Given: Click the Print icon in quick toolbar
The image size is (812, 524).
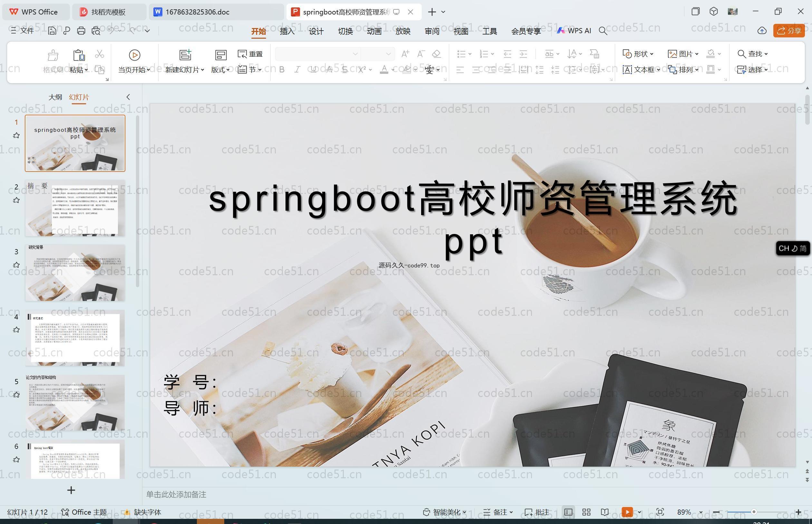Looking at the screenshot, I should tap(81, 31).
